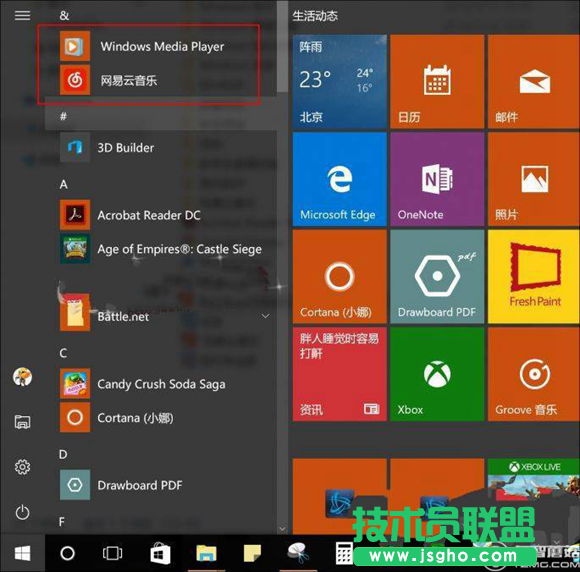Click the D letter header
This screenshot has width=580, height=572.
click(63, 454)
